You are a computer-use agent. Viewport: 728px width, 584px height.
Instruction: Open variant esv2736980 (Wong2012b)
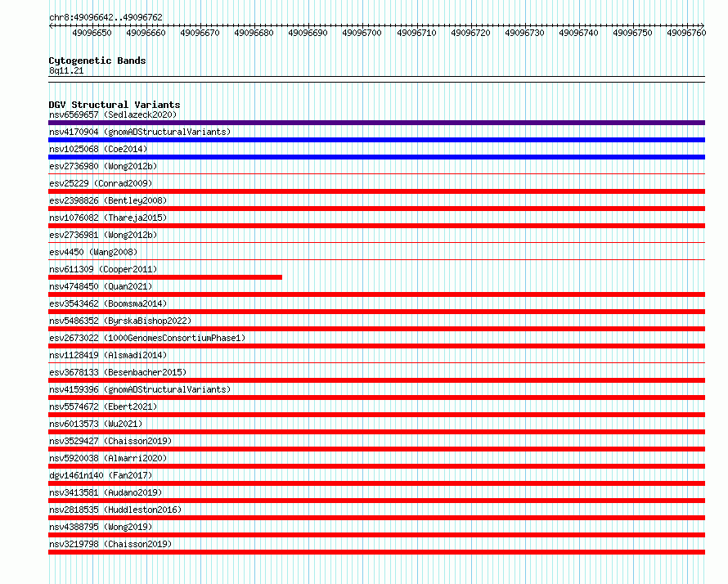pyautogui.click(x=103, y=166)
